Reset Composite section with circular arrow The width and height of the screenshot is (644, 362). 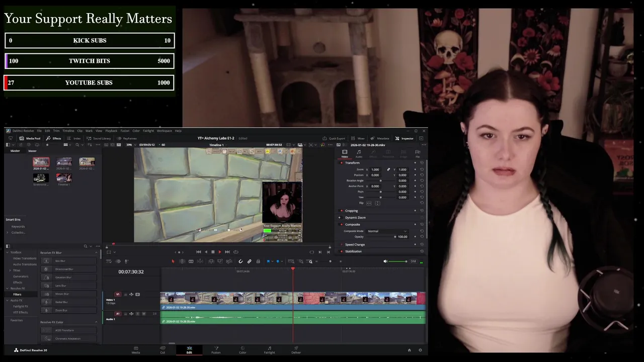pos(422,224)
